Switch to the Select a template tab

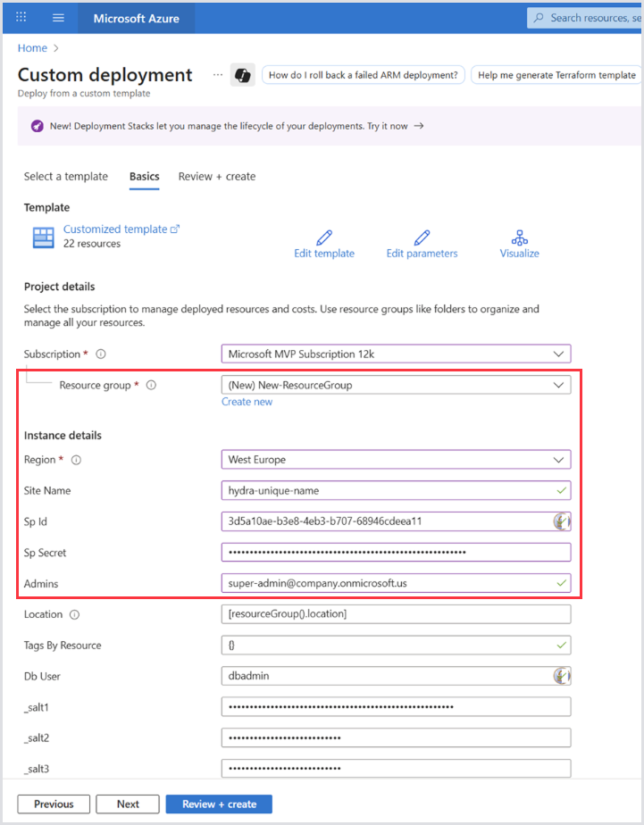point(66,177)
